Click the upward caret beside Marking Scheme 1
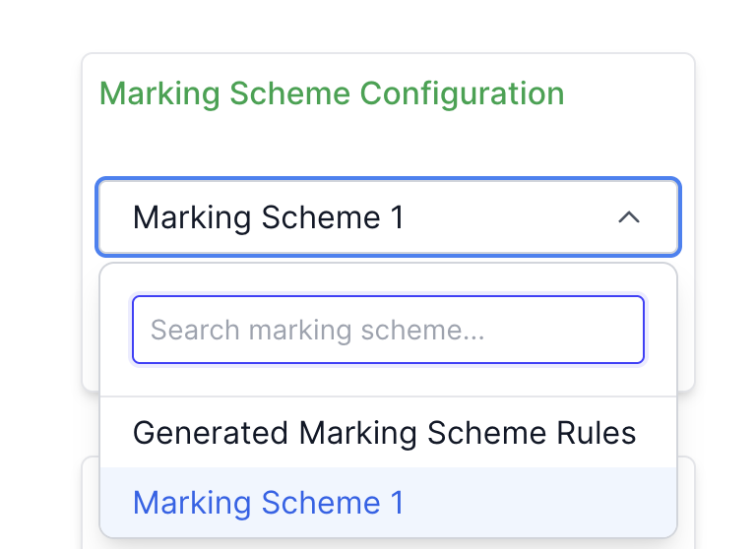Image resolution: width=756 pixels, height=549 pixels. [628, 217]
